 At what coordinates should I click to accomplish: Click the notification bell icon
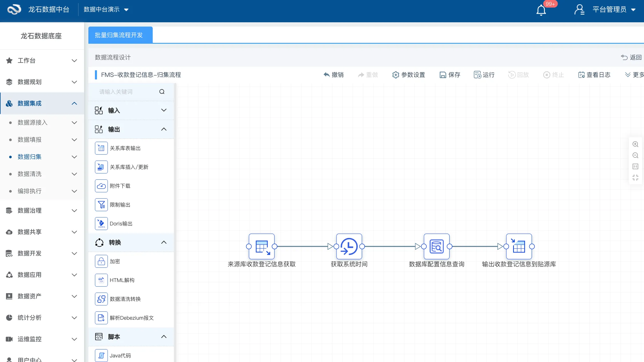(x=541, y=10)
